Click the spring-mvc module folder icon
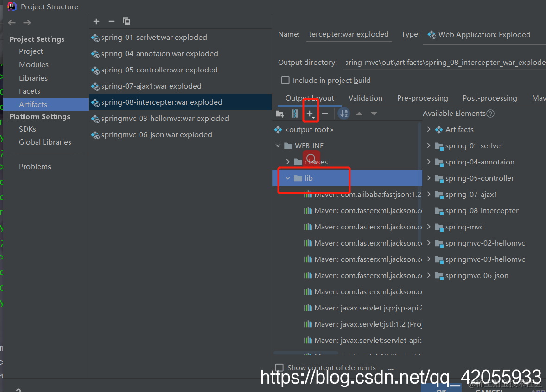 (439, 228)
